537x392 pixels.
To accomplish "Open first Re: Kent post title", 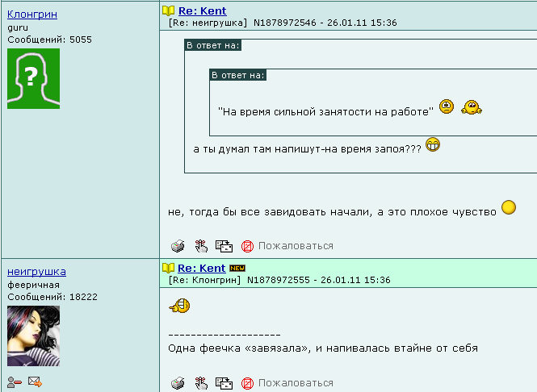I will [203, 11].
